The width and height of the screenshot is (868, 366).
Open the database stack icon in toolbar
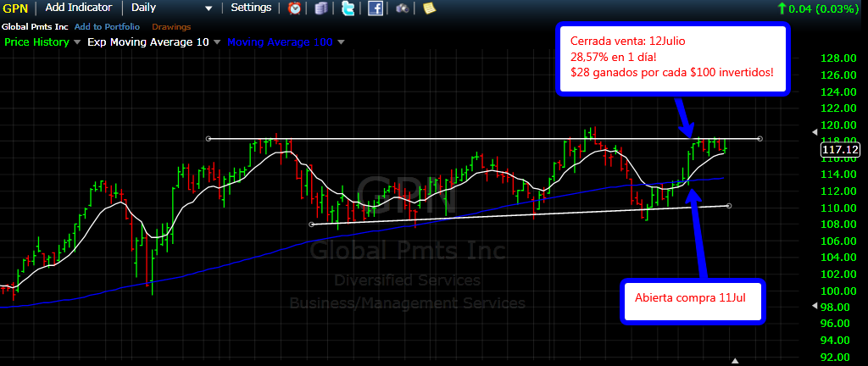(320, 8)
